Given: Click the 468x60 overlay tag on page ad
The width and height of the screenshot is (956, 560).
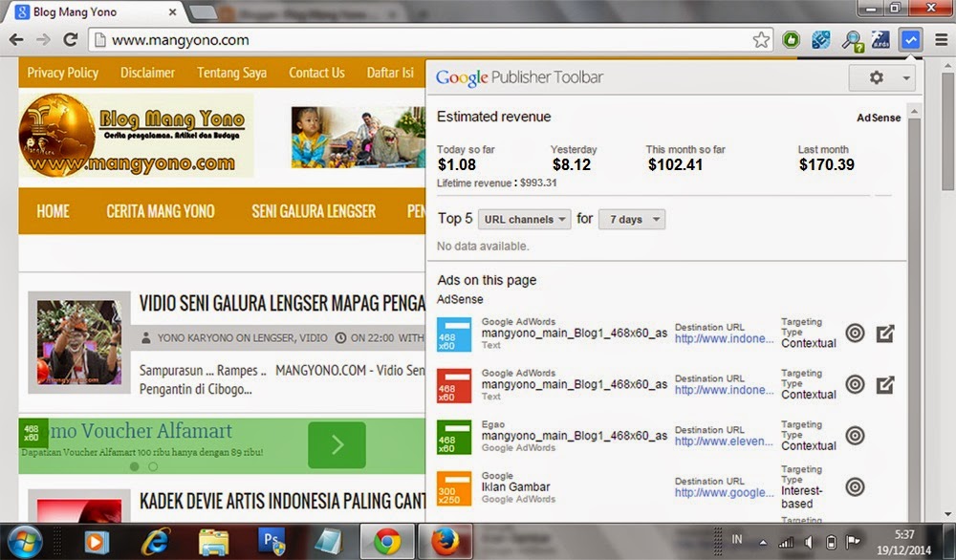Looking at the screenshot, I should 33,433.
